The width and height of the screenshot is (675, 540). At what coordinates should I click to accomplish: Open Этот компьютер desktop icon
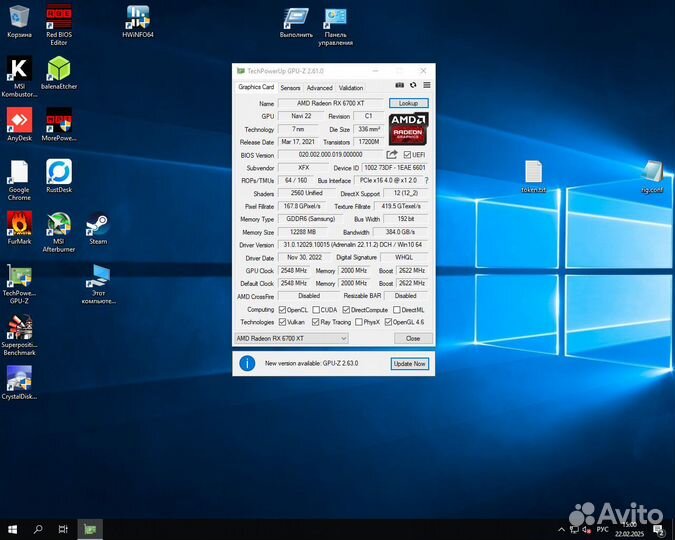tap(99, 284)
